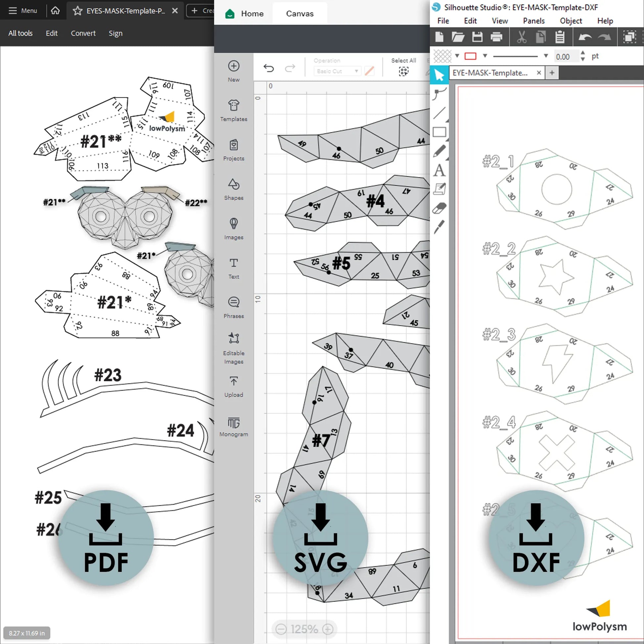
Task: Open the Panels menu
Action: [533, 21]
